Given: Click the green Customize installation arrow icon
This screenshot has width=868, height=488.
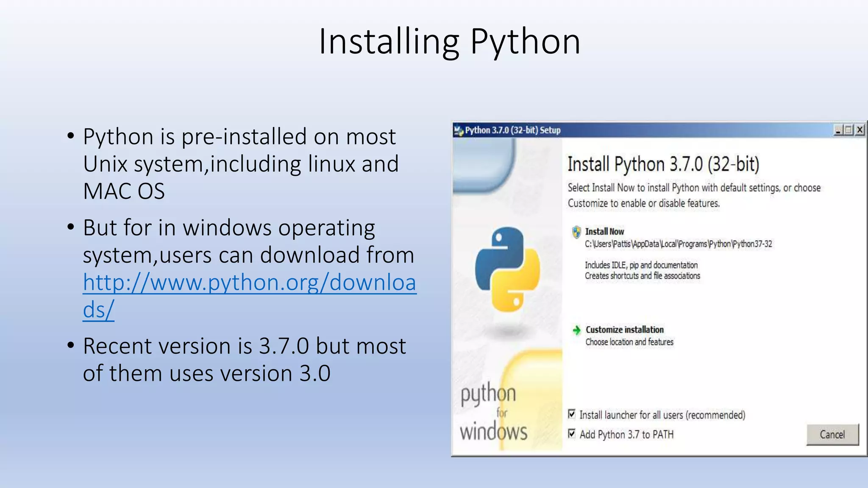Looking at the screenshot, I should pyautogui.click(x=576, y=330).
